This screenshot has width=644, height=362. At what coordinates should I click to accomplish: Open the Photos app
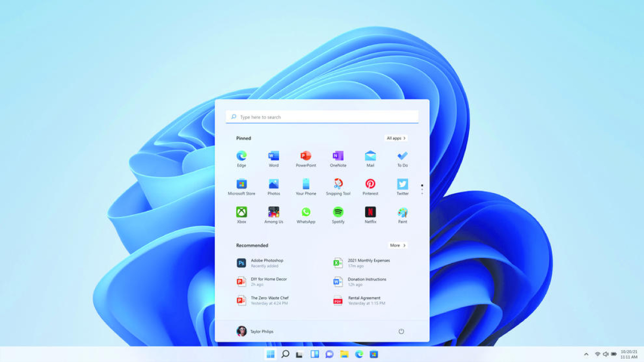(273, 184)
